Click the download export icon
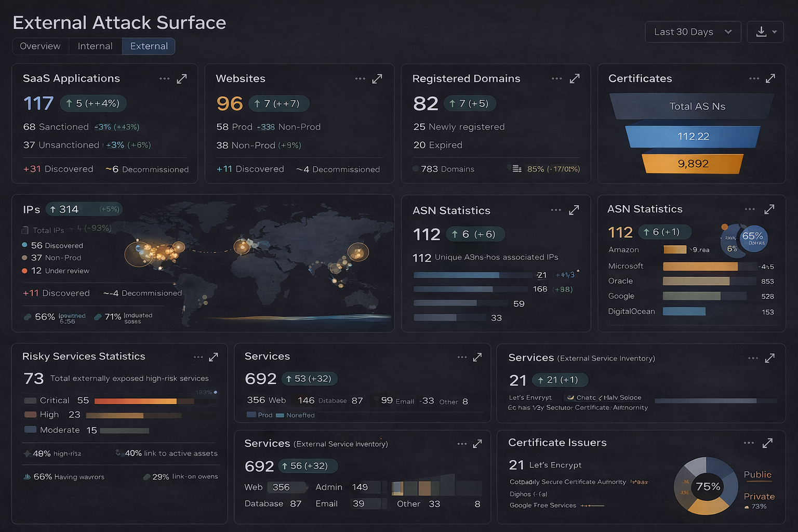 click(x=761, y=32)
